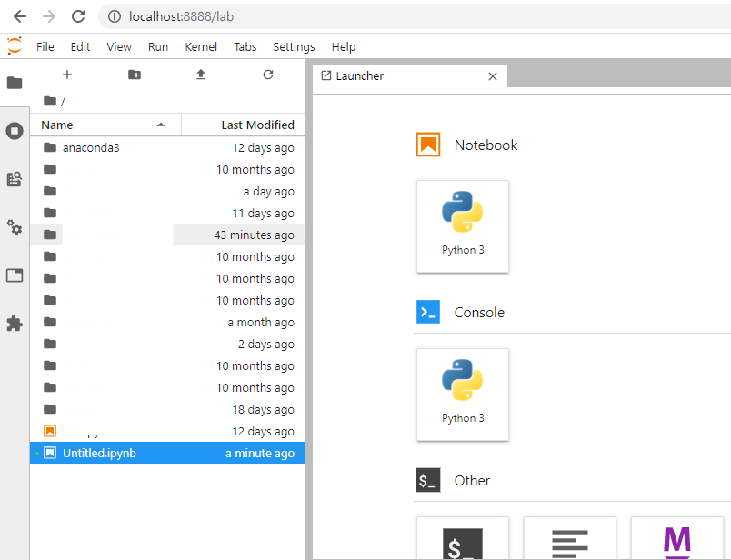Screen dimensions: 731x560
Task: Click the Other section icon
Action: (428, 480)
